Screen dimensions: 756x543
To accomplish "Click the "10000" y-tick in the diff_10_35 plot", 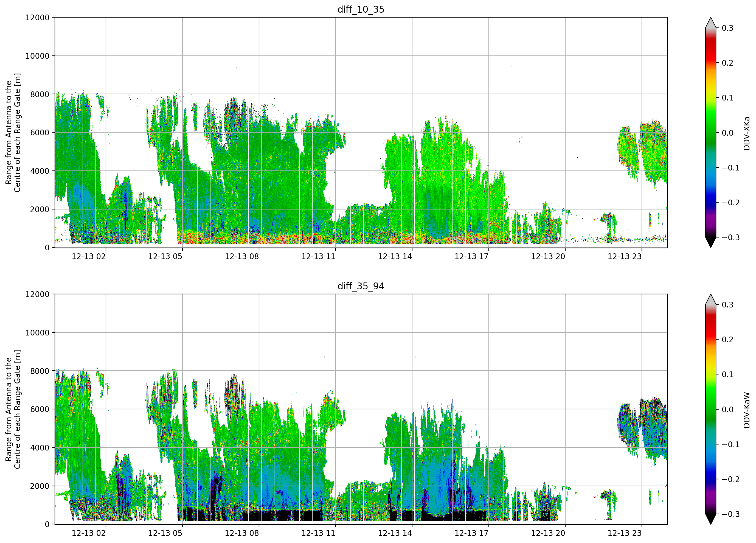I will [37, 56].
